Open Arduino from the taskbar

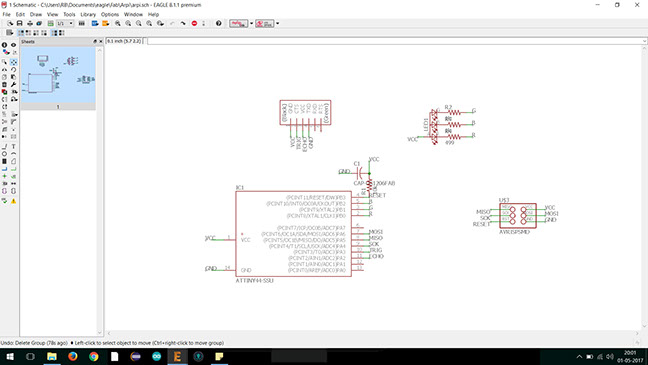coord(156,356)
